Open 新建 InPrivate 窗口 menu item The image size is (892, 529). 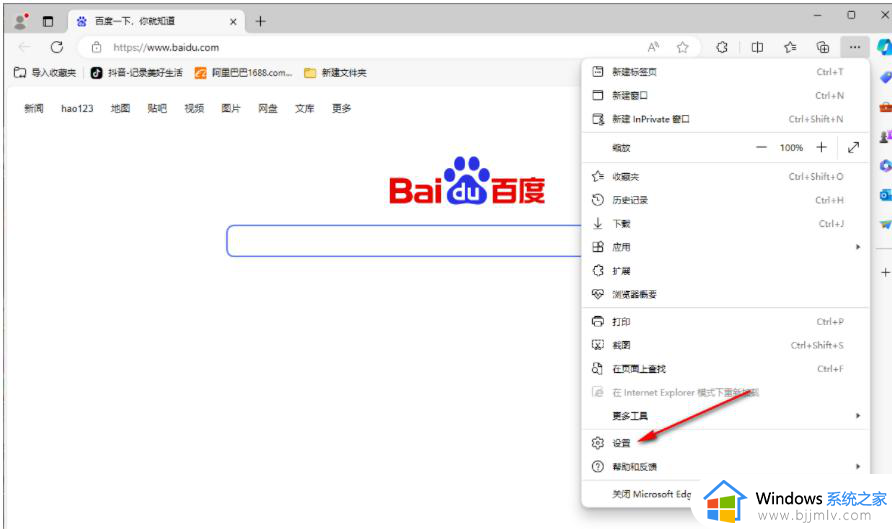tap(725, 119)
